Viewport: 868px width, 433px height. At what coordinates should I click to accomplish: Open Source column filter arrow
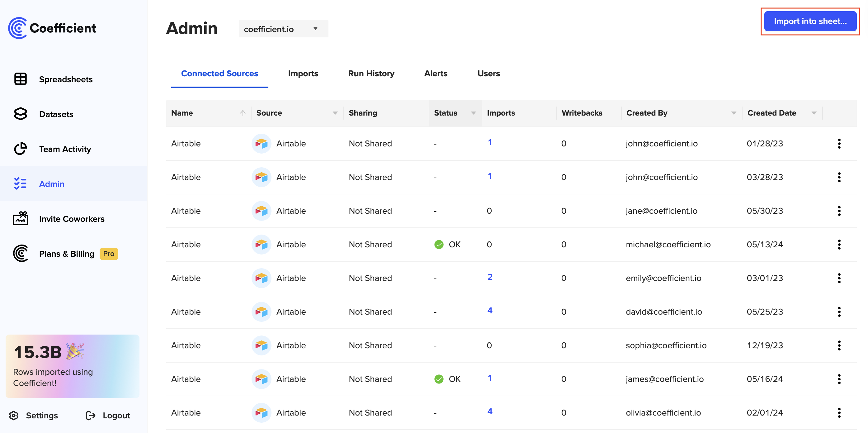coord(335,113)
